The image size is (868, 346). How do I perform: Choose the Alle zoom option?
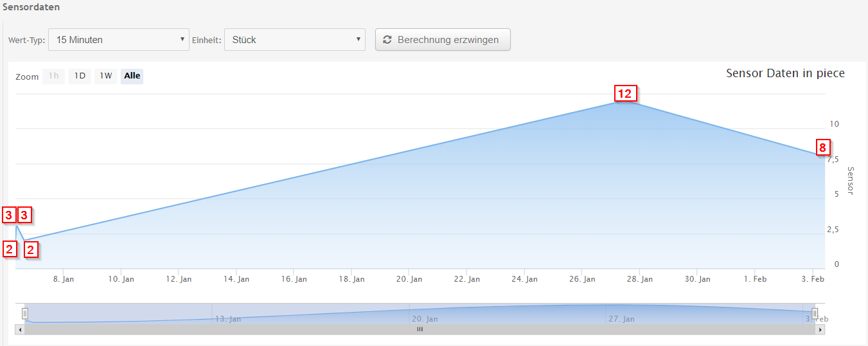coord(132,76)
